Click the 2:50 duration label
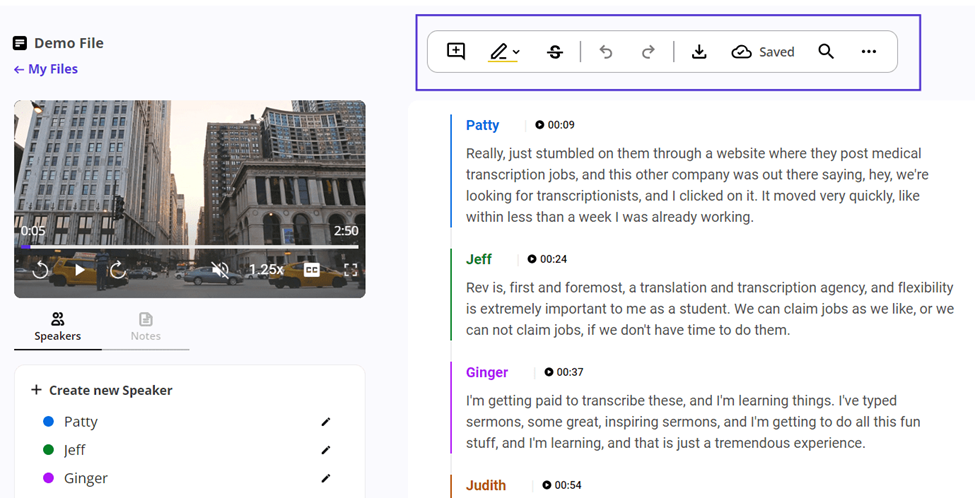The image size is (975, 498). click(346, 231)
